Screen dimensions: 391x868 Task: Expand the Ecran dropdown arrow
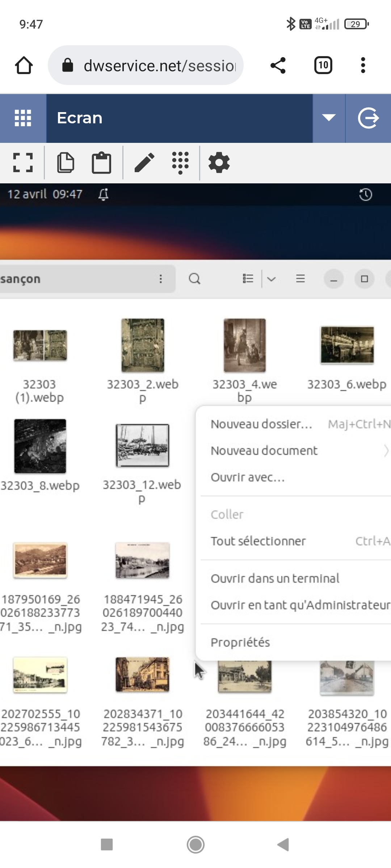pos(329,118)
